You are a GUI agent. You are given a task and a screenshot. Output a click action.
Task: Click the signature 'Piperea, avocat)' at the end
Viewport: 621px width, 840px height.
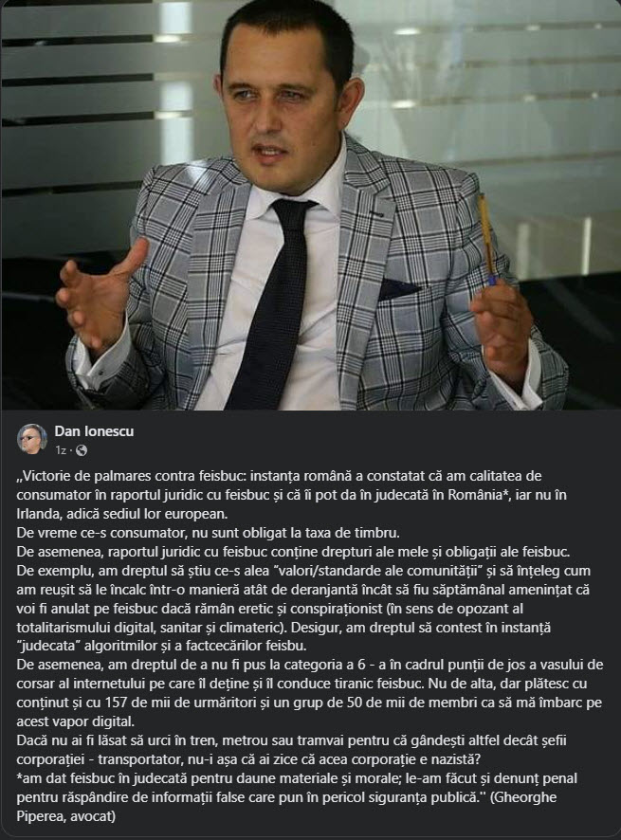pyautogui.click(x=66, y=816)
